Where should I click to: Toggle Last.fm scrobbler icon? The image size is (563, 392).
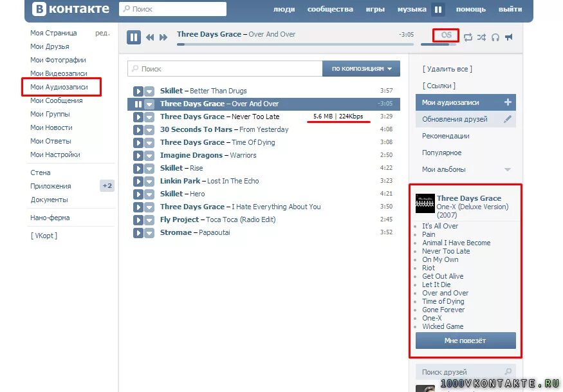coord(446,35)
